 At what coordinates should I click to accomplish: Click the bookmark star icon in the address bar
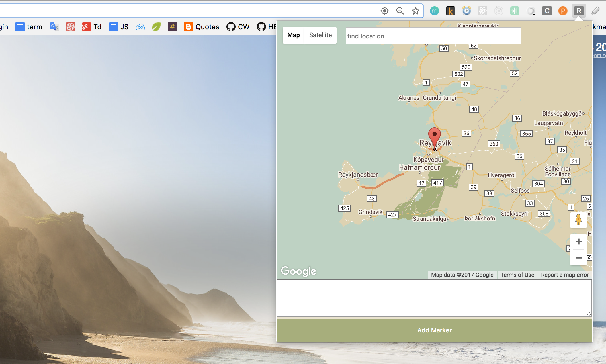point(415,11)
